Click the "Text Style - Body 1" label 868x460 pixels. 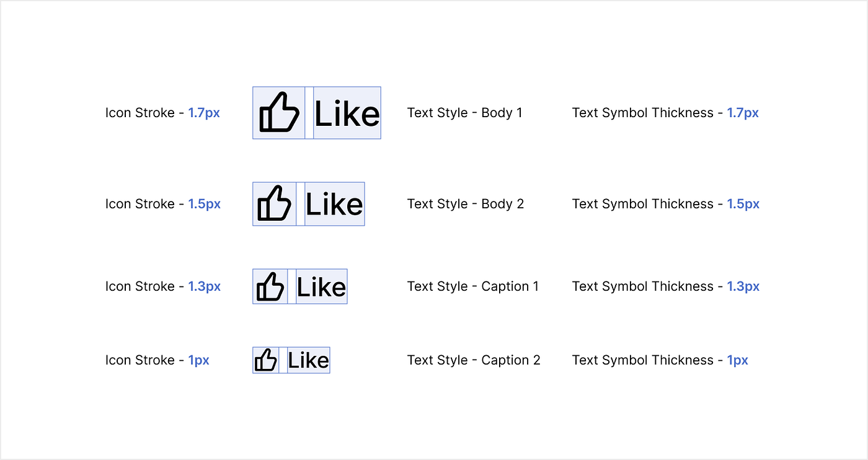(x=464, y=113)
